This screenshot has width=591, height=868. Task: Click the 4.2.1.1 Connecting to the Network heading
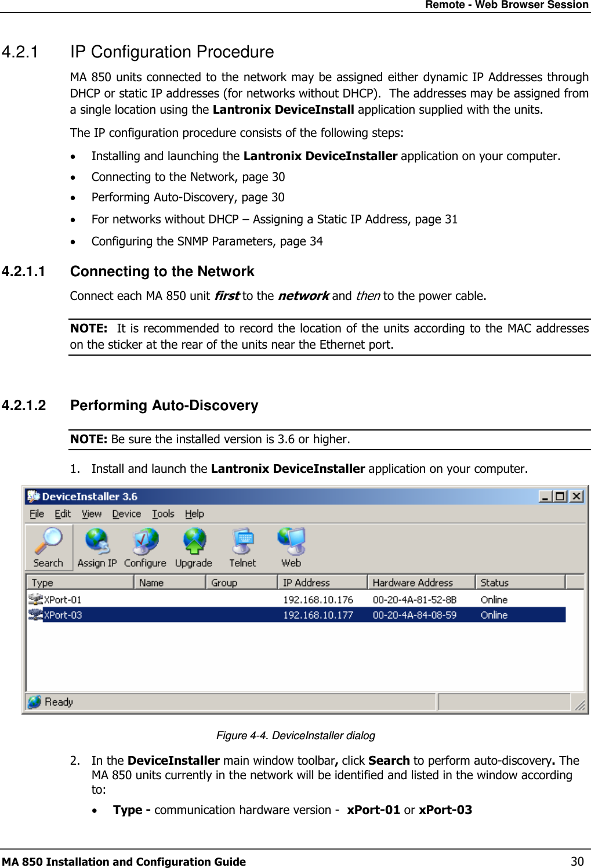[x=128, y=272]
